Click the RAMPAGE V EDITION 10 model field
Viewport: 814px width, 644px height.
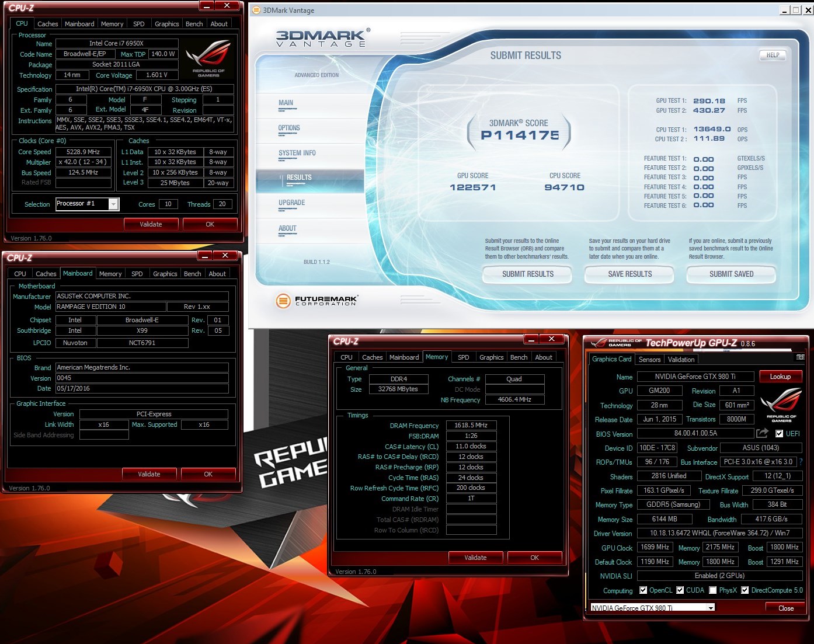[x=110, y=307]
